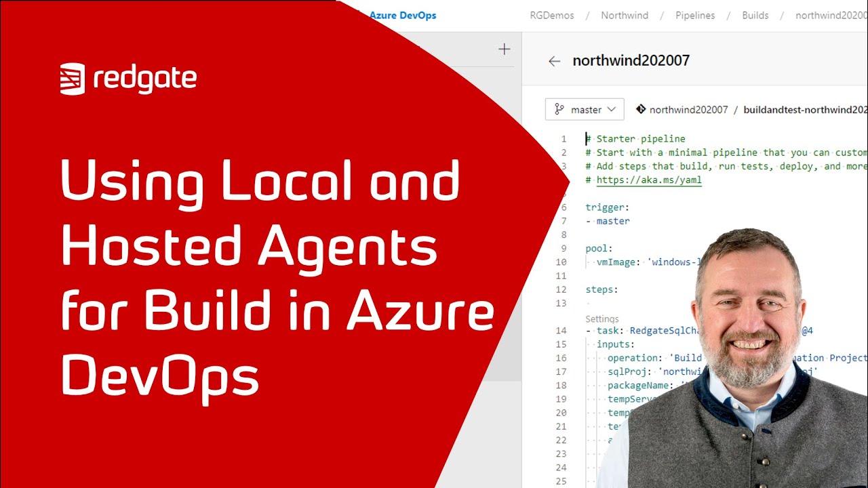868x488 pixels.
Task: Click the 'pool:' line in the editor
Action: coord(599,249)
